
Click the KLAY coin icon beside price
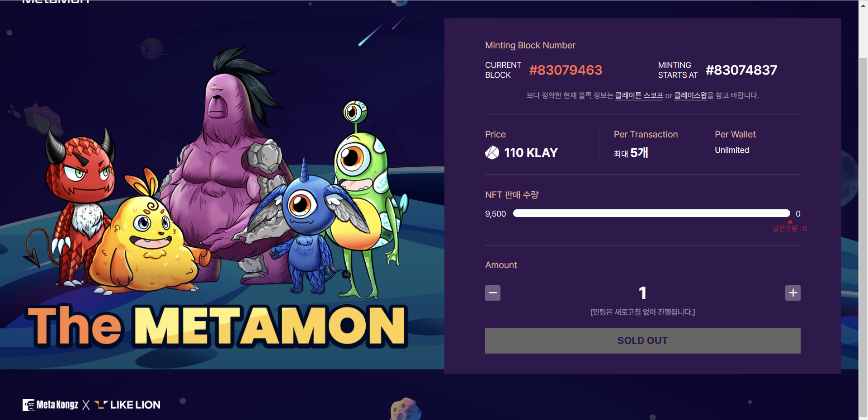(x=492, y=153)
